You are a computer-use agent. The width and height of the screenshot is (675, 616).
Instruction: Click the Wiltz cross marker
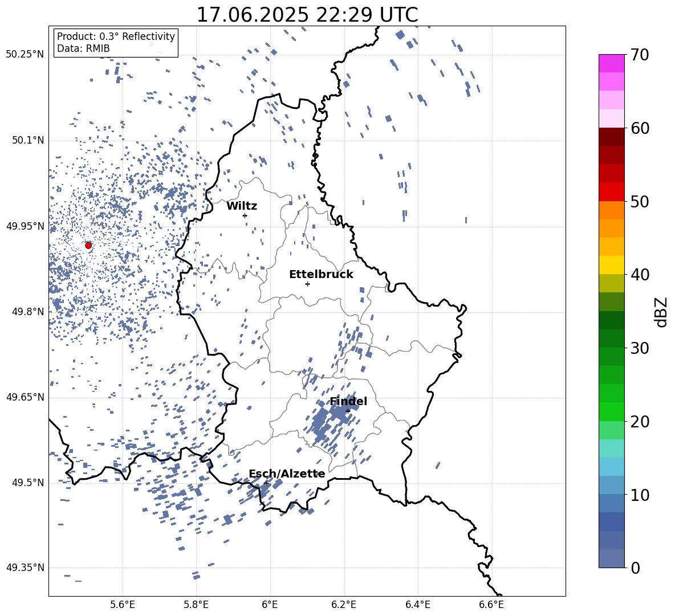[x=245, y=215]
